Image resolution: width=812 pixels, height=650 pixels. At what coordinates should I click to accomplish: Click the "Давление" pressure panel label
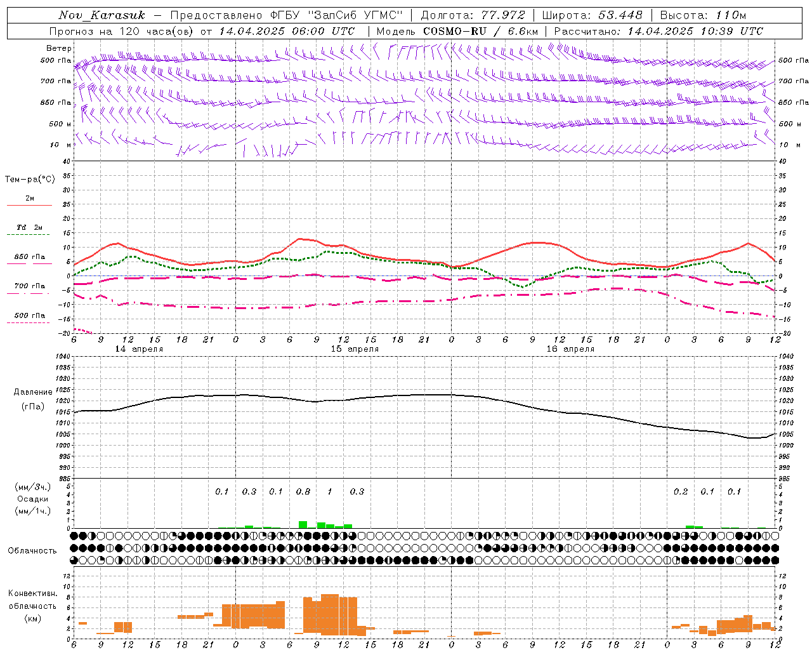point(33,392)
